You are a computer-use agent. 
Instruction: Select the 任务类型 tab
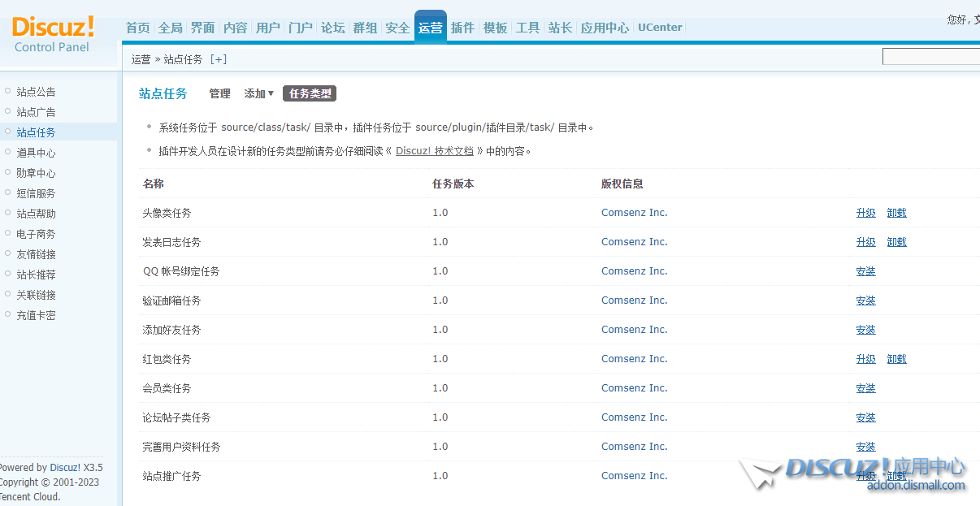[310, 94]
